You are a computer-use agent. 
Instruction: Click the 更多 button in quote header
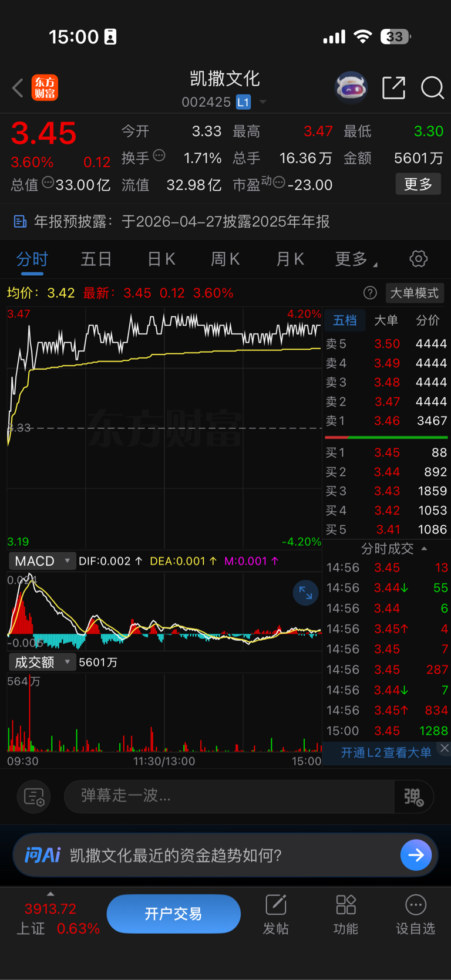418,184
